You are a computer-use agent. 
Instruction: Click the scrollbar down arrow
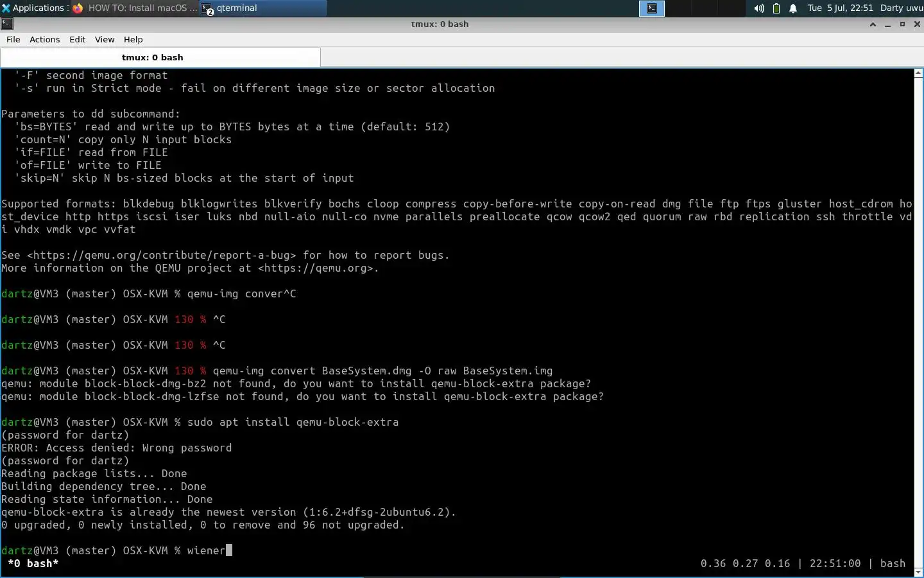pos(918,572)
